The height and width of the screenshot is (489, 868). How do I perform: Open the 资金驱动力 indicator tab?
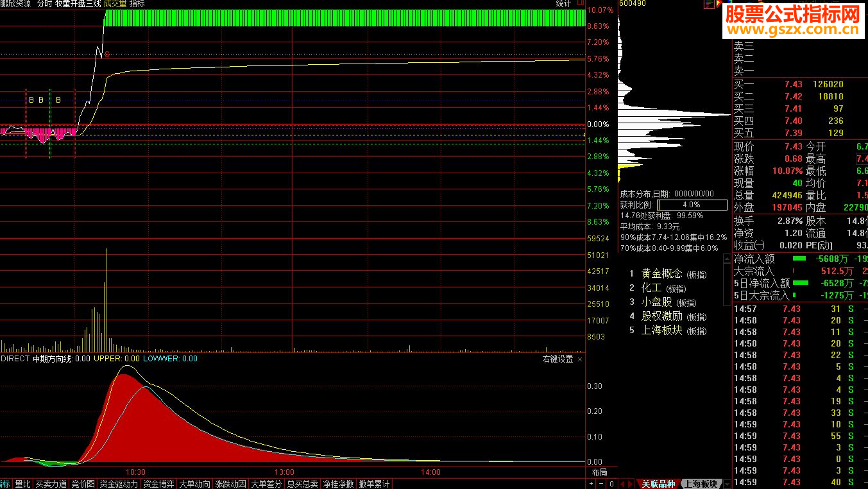coord(118,484)
